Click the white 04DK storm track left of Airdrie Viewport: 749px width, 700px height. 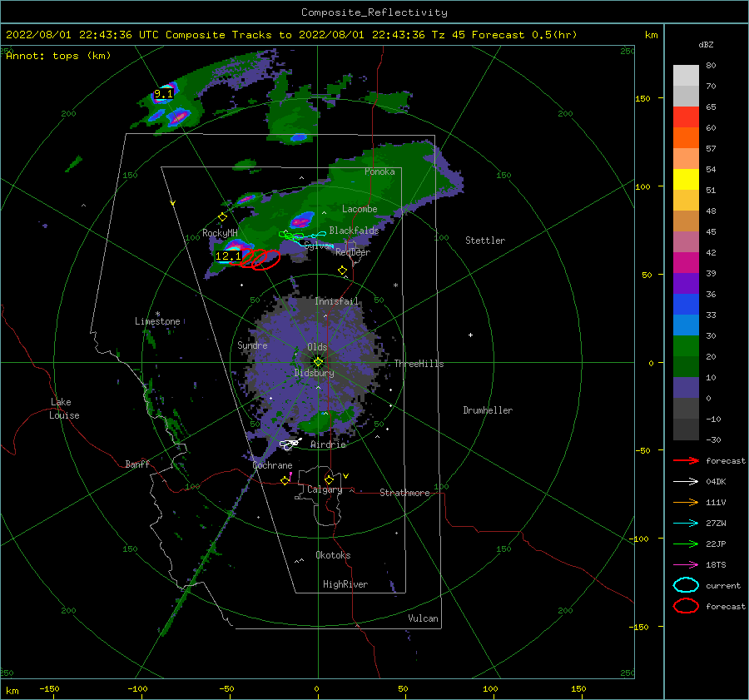point(290,444)
